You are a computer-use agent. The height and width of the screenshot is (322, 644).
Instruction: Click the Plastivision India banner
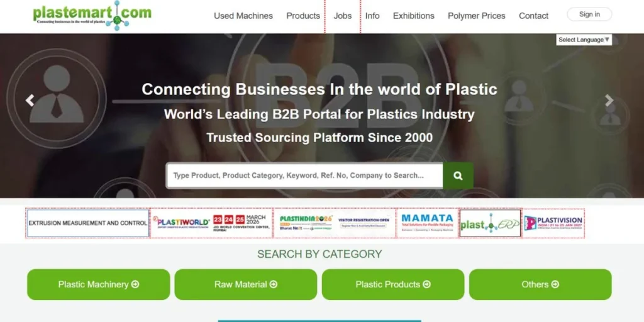coord(553,223)
